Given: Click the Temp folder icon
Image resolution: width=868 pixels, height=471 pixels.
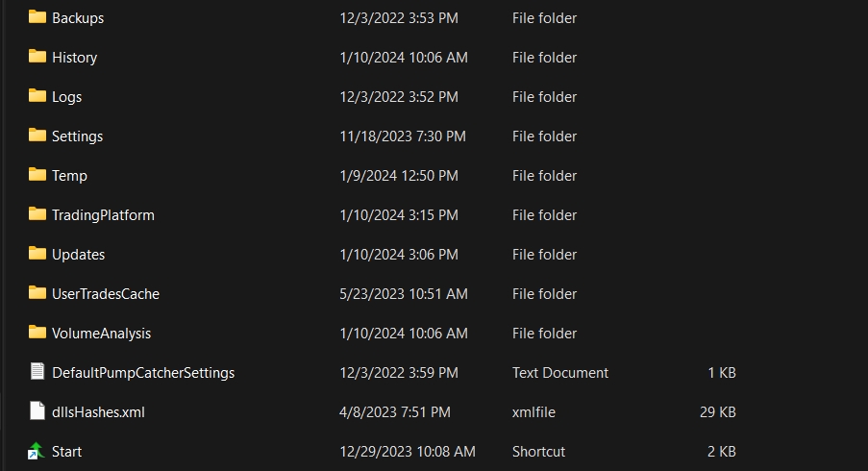Looking at the screenshot, I should click(x=37, y=175).
